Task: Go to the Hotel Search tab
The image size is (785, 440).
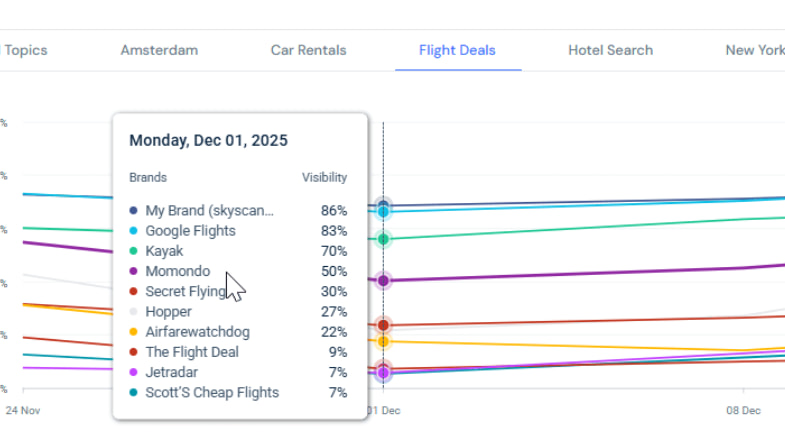Action: 610,50
